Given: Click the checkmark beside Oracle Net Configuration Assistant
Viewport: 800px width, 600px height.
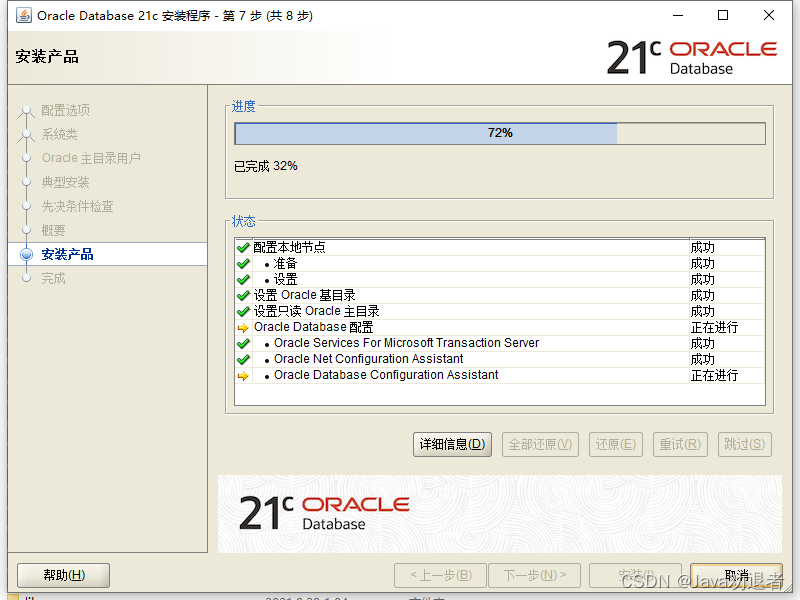Looking at the screenshot, I should click(243, 359).
